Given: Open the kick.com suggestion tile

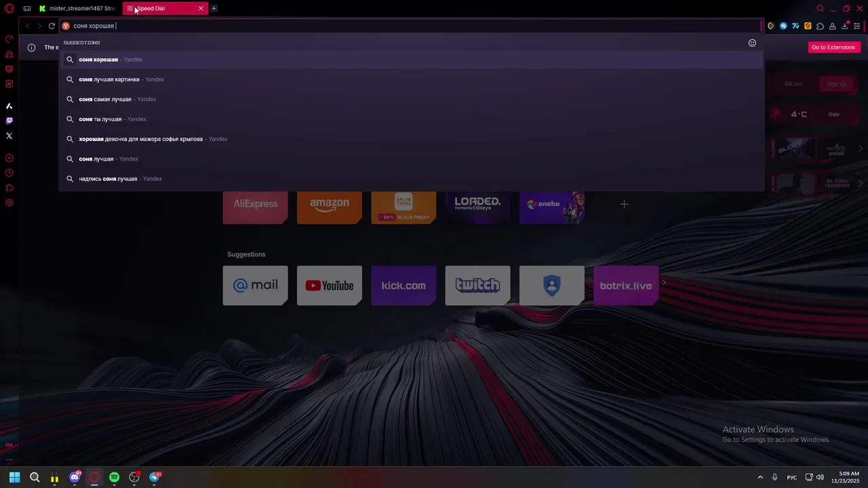Looking at the screenshot, I should pyautogui.click(x=403, y=285).
